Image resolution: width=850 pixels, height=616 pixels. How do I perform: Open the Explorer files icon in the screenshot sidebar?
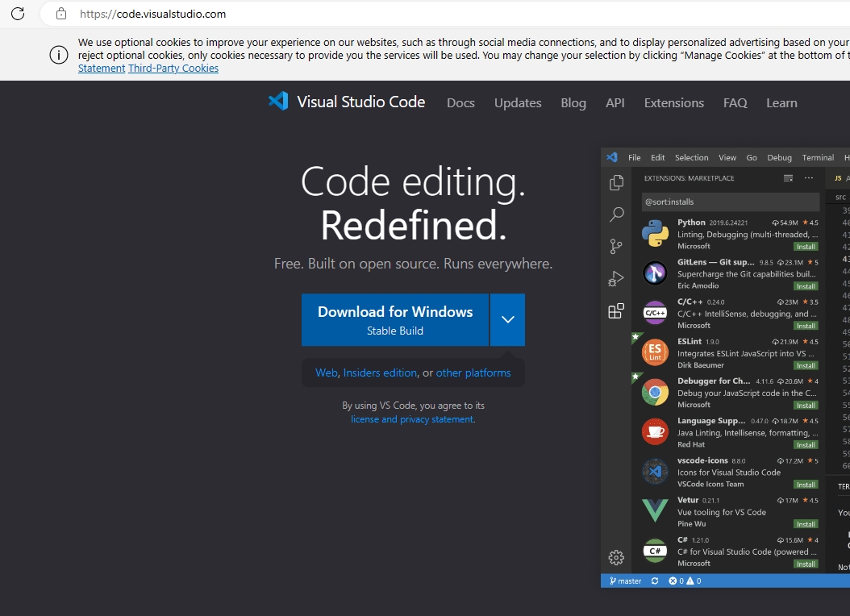point(616,182)
